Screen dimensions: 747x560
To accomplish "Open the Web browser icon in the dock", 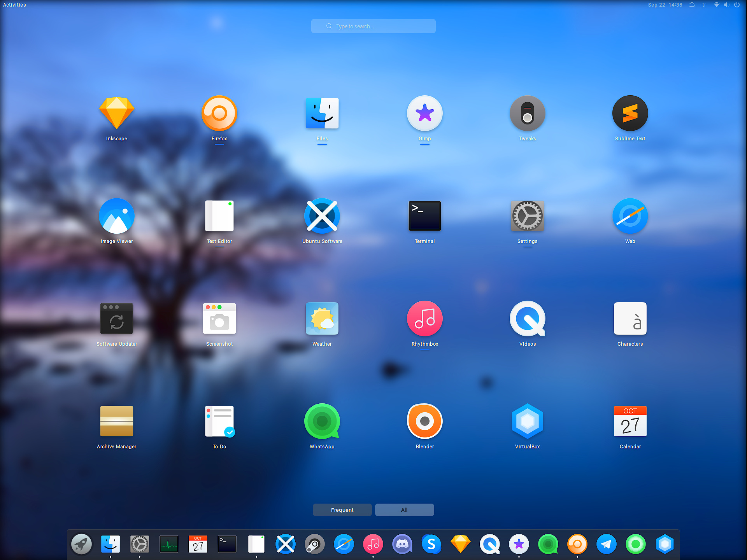I will click(344, 544).
